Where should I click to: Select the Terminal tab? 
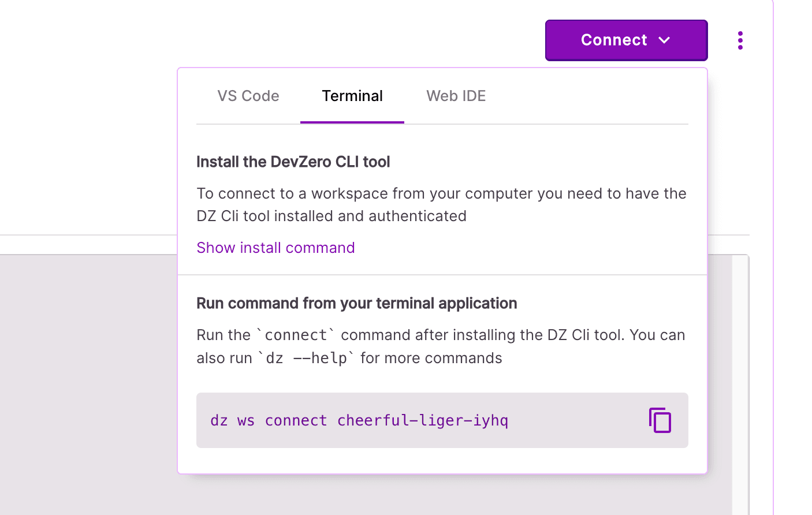(x=352, y=96)
